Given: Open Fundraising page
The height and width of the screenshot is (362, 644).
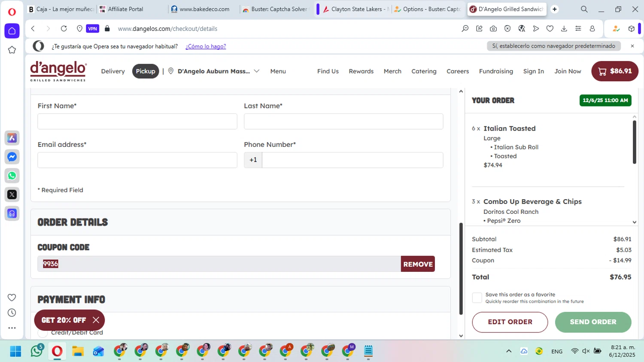Looking at the screenshot, I should [496, 71].
